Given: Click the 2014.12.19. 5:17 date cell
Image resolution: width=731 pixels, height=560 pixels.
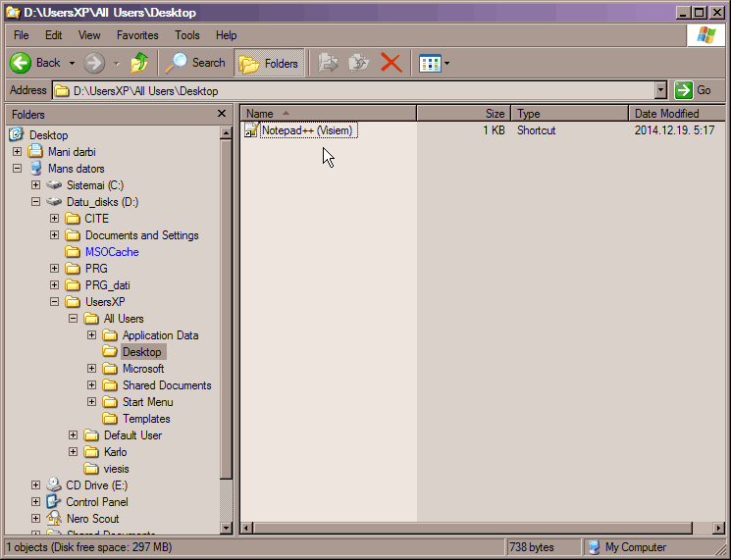Looking at the screenshot, I should [674, 130].
